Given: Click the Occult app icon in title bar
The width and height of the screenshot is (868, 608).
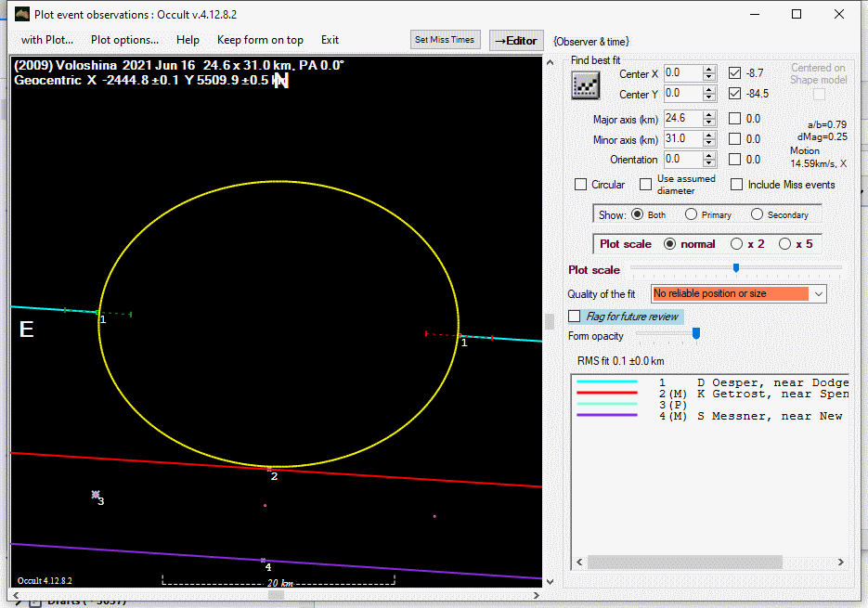Looking at the screenshot, I should click(x=22, y=14).
